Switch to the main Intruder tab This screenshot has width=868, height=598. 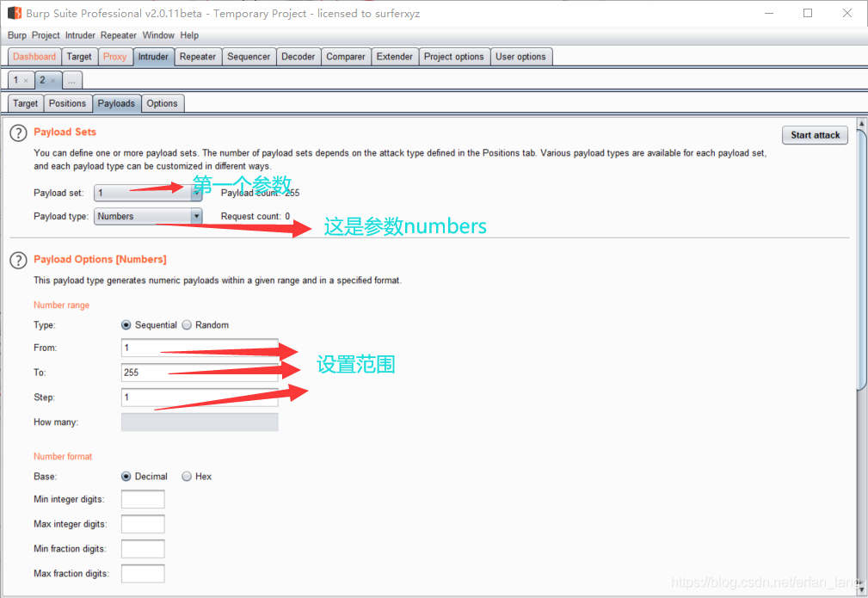153,57
